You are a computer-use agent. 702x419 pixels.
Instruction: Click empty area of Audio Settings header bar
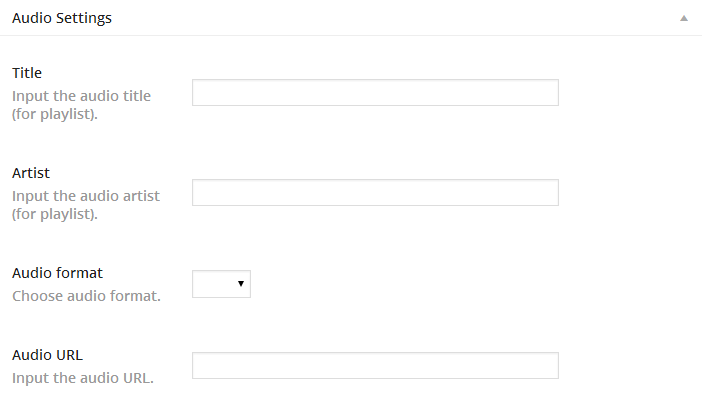[x=400, y=18]
